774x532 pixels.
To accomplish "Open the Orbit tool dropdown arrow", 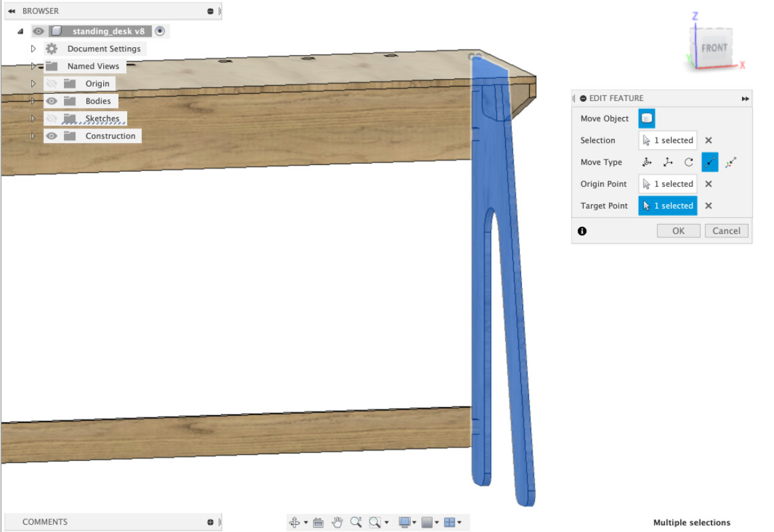I will coord(305,522).
